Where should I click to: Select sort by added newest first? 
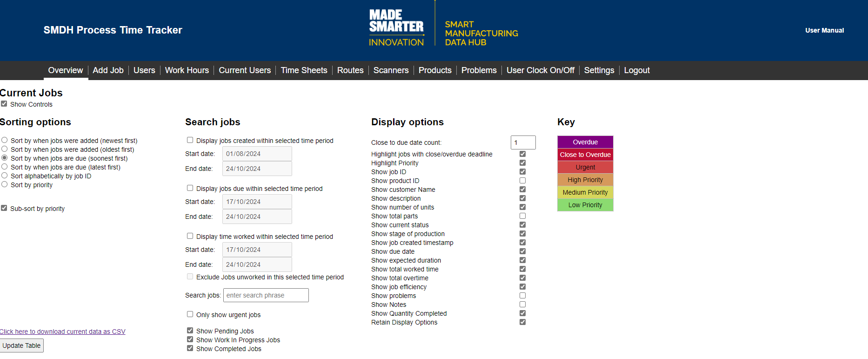coord(5,140)
